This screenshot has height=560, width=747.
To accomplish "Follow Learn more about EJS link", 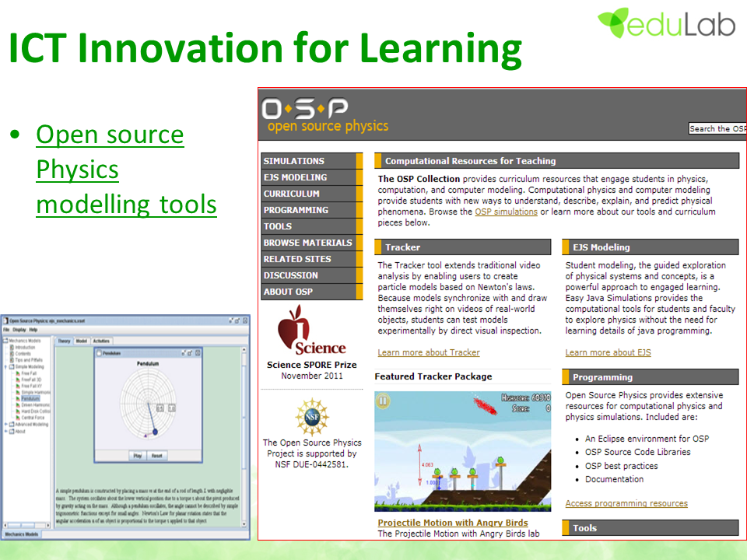I will (x=608, y=352).
